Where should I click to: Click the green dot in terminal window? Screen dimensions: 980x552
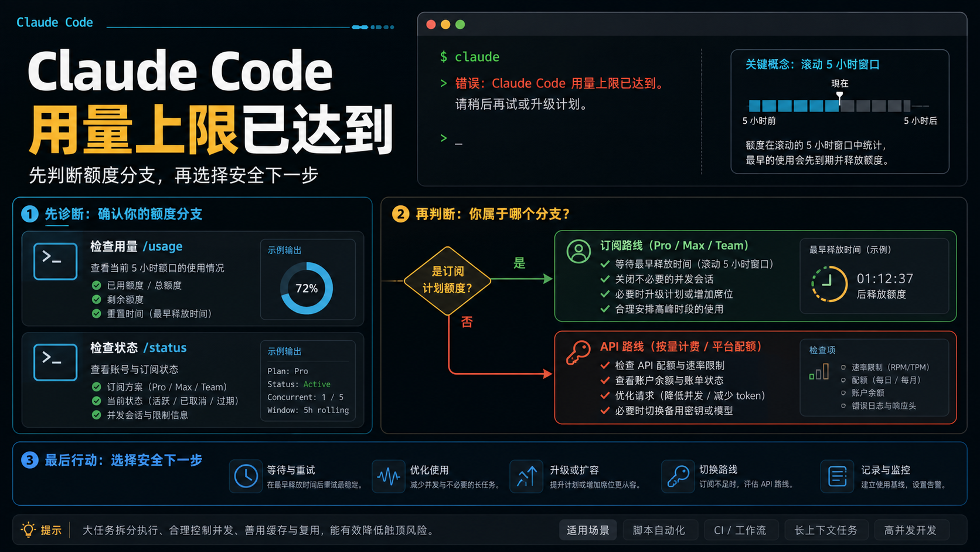click(460, 24)
